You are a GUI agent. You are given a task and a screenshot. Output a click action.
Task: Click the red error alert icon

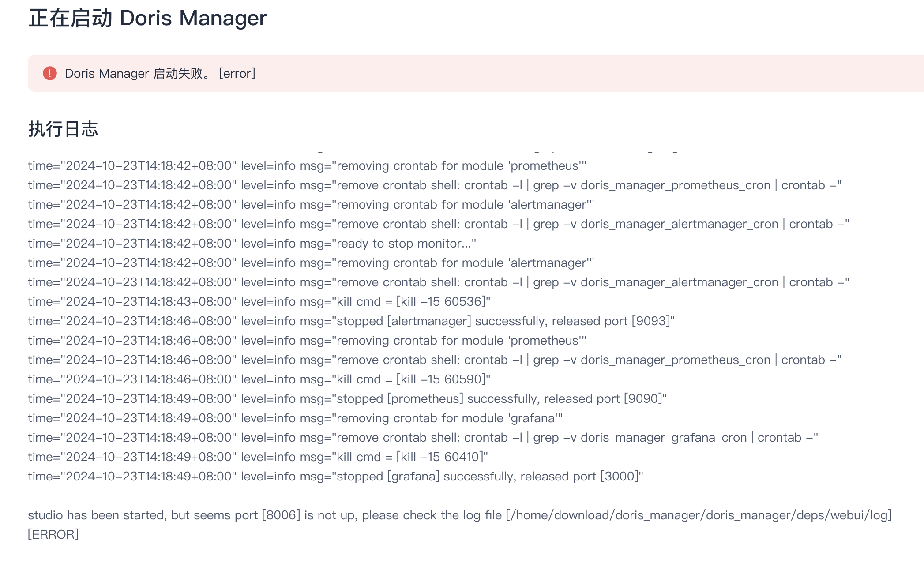[50, 73]
